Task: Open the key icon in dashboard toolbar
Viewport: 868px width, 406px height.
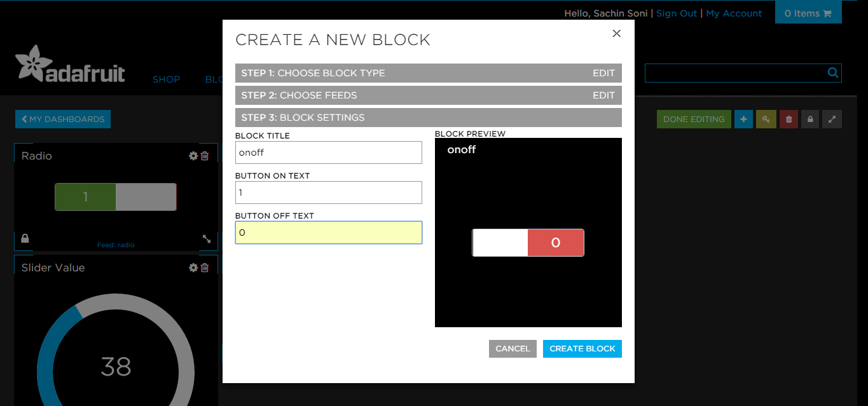Action: (766, 119)
